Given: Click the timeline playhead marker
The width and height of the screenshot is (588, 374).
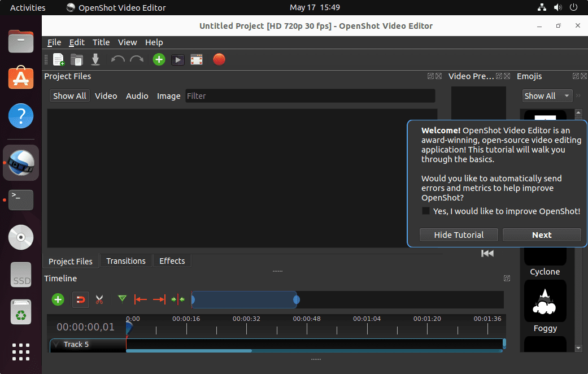Looking at the screenshot, I should point(129,328).
